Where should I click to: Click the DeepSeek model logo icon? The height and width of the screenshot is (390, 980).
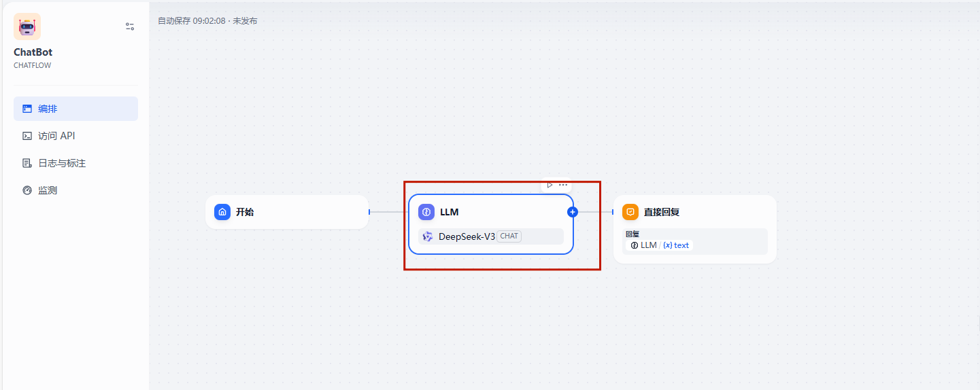pyautogui.click(x=428, y=236)
